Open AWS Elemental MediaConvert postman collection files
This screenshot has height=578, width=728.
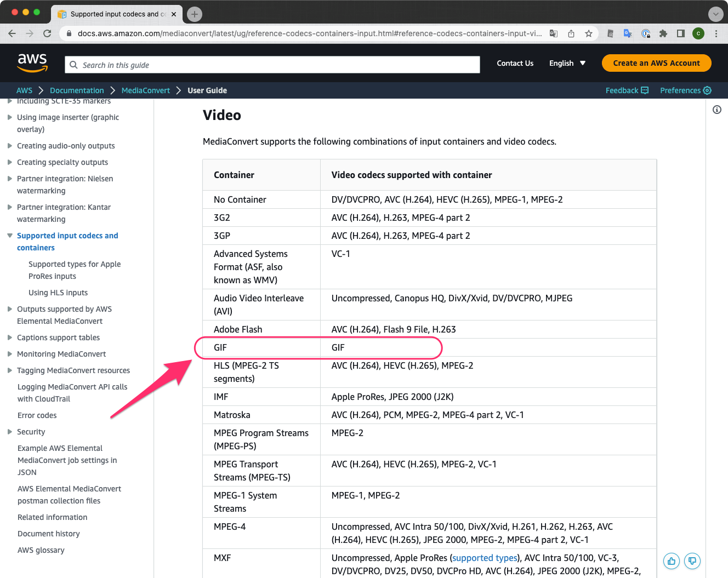[70, 495]
